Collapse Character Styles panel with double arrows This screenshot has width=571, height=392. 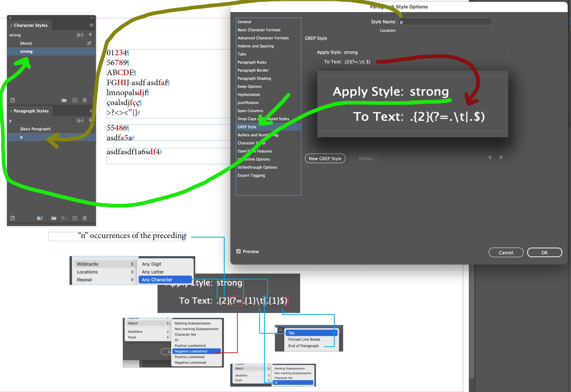click(92, 18)
